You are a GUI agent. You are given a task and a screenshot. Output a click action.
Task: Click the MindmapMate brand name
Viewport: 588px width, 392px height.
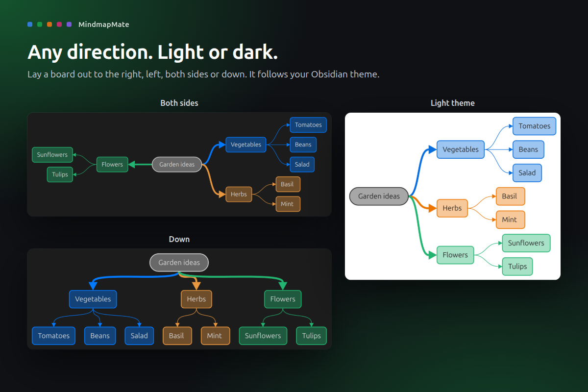coord(104,24)
